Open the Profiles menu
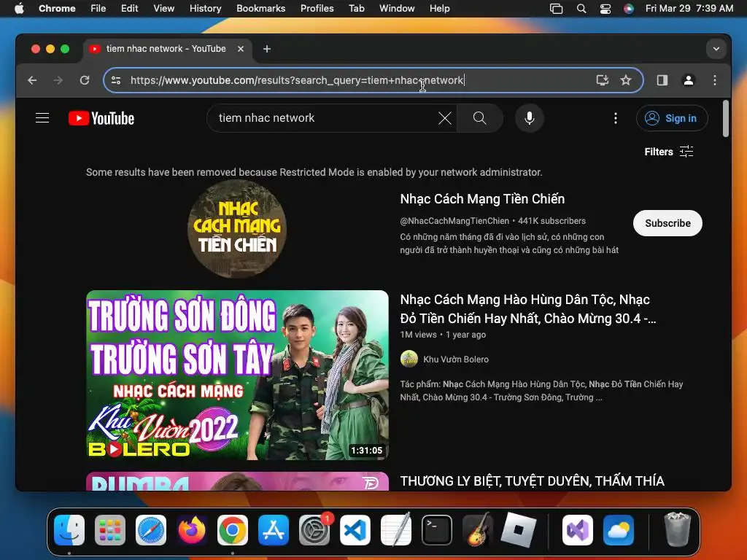The width and height of the screenshot is (747, 560). pyautogui.click(x=317, y=8)
